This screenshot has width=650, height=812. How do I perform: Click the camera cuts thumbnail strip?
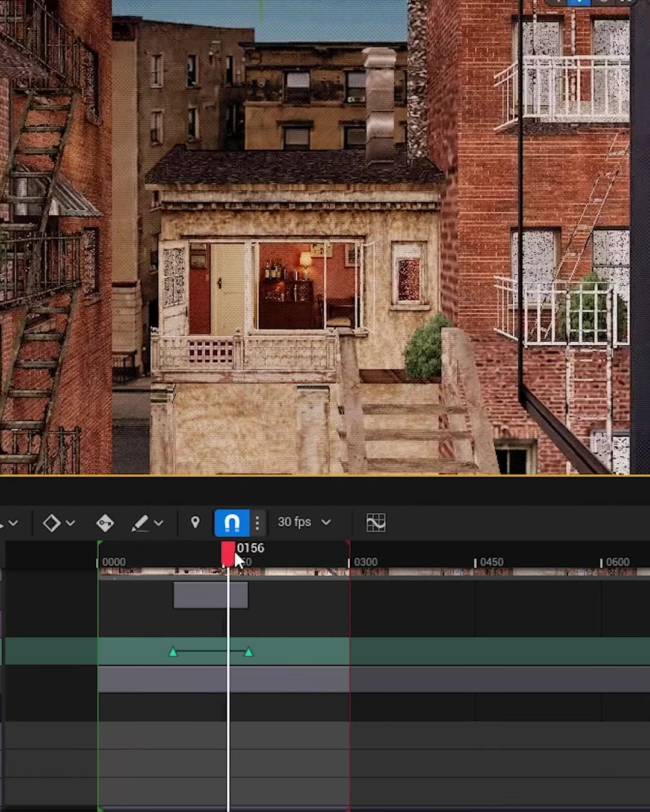374,572
